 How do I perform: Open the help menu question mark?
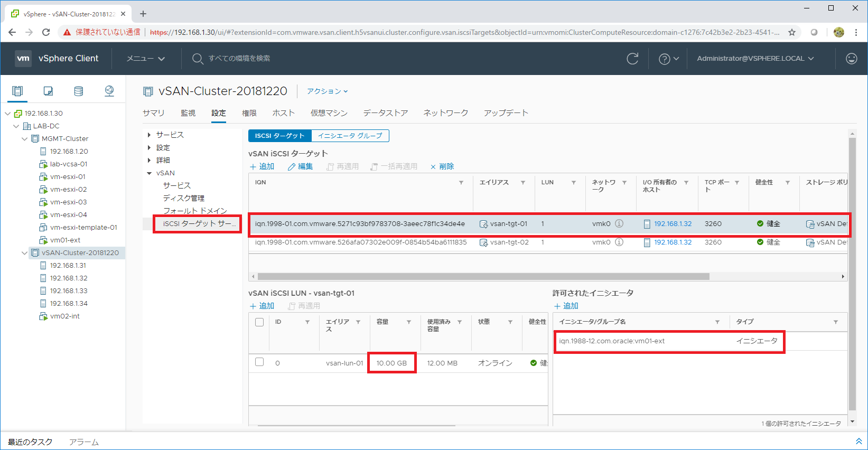click(665, 59)
